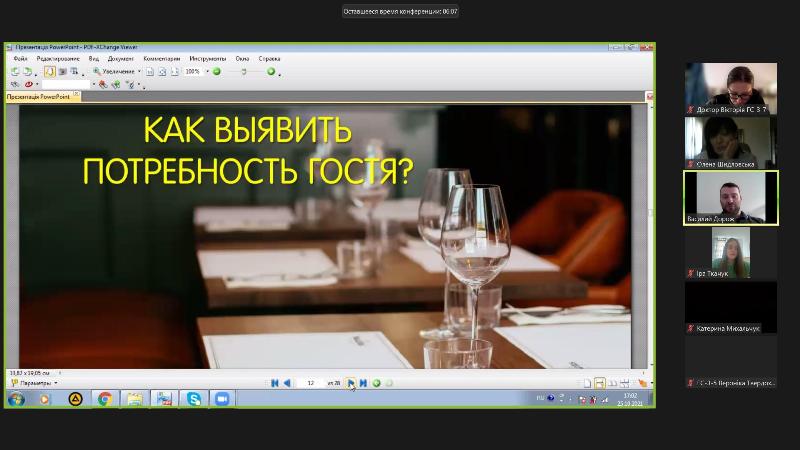800x450 pixels.
Task: Open the Редактирование menu
Action: pos(58,59)
